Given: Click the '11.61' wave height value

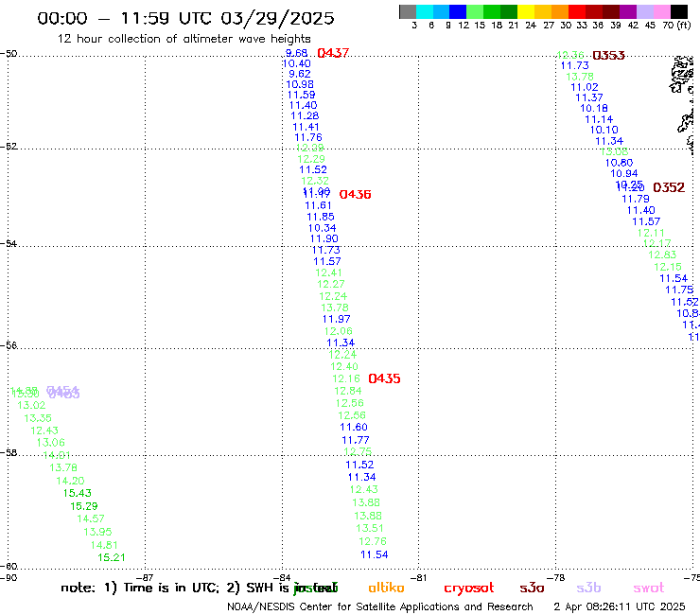Looking at the screenshot, I should click(x=318, y=205).
